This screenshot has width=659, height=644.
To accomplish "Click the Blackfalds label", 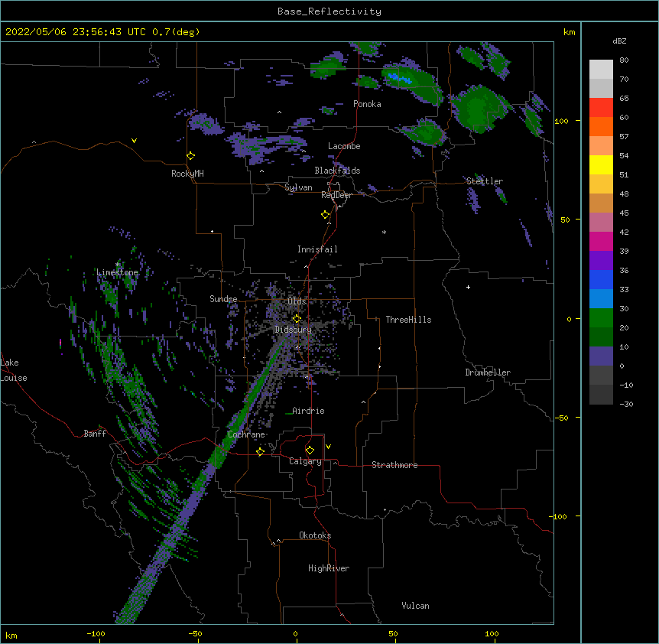I will (337, 171).
